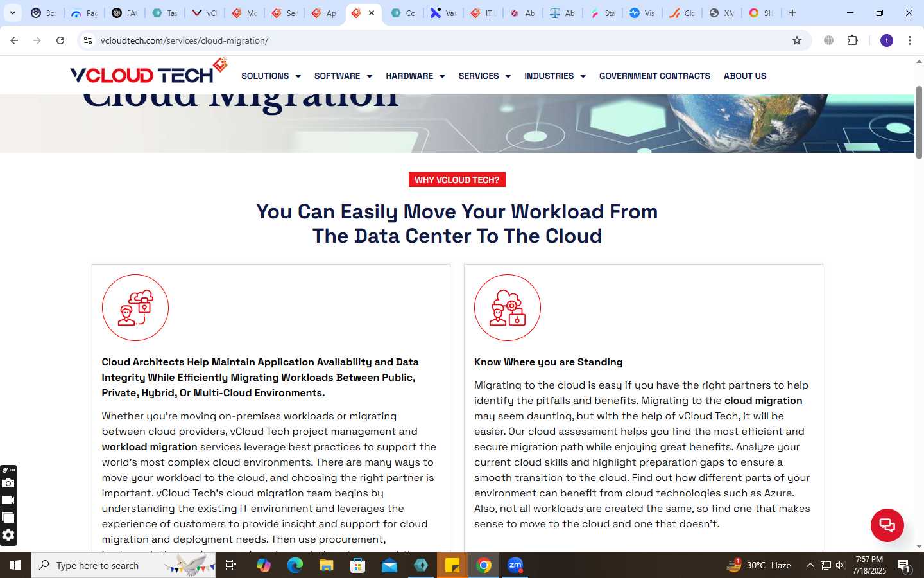Switch to the 'Sec' tab
Screen dimensions: 924x578
(284, 13)
